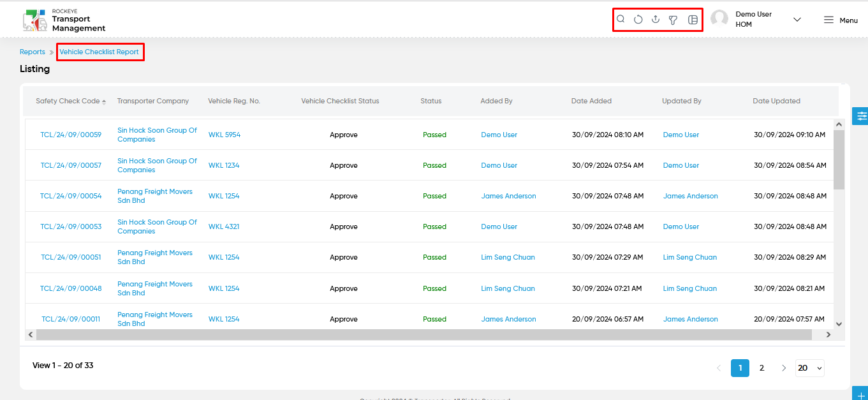Open record TCL/24/09/00059
The image size is (868, 400).
pyautogui.click(x=71, y=135)
